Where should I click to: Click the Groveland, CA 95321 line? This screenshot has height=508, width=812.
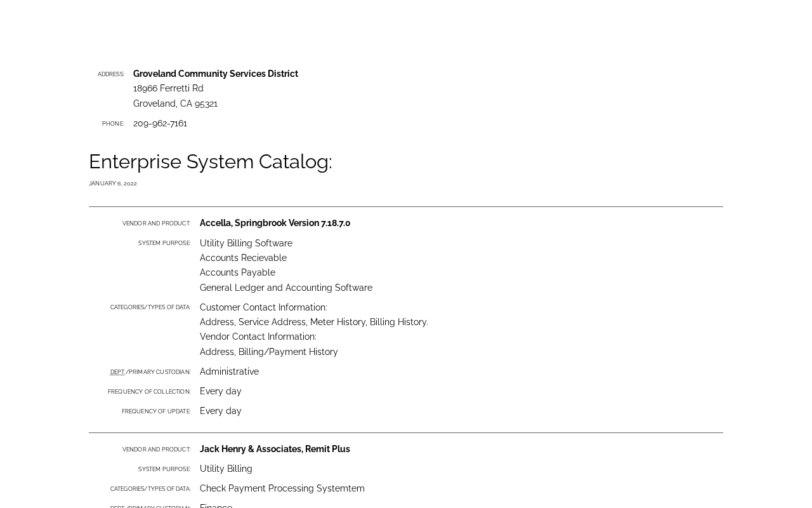point(175,104)
